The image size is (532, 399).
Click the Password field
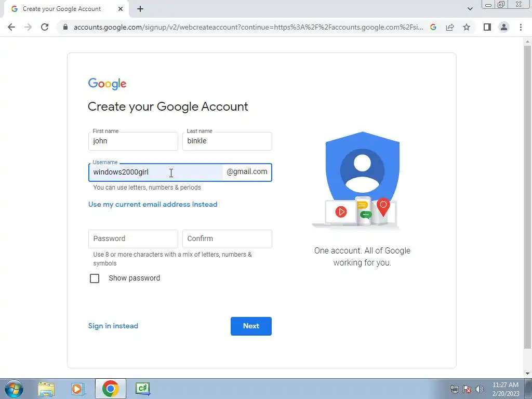pyautogui.click(x=133, y=239)
